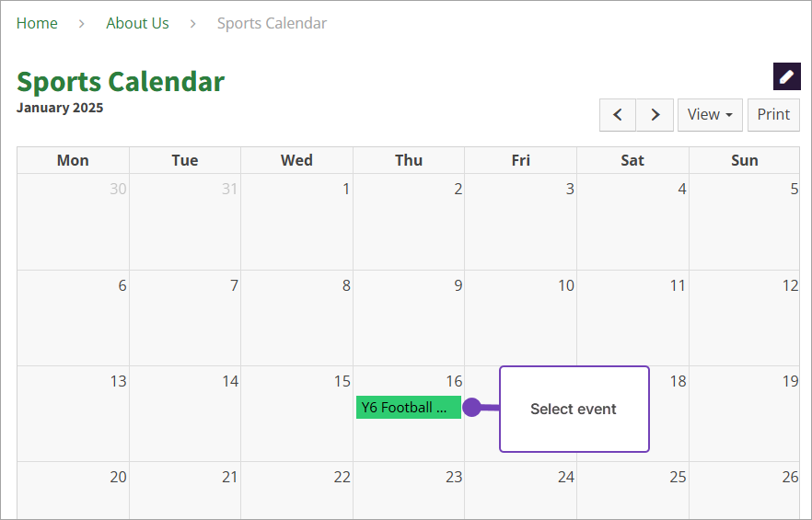Click the pencil edit icon

(x=786, y=76)
